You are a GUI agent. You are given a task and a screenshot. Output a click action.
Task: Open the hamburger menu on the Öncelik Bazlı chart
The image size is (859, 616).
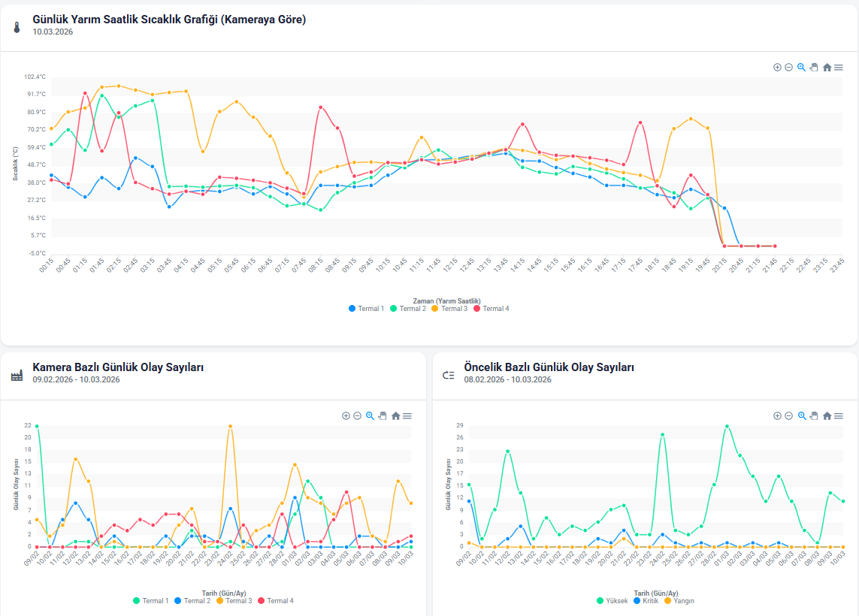838,415
